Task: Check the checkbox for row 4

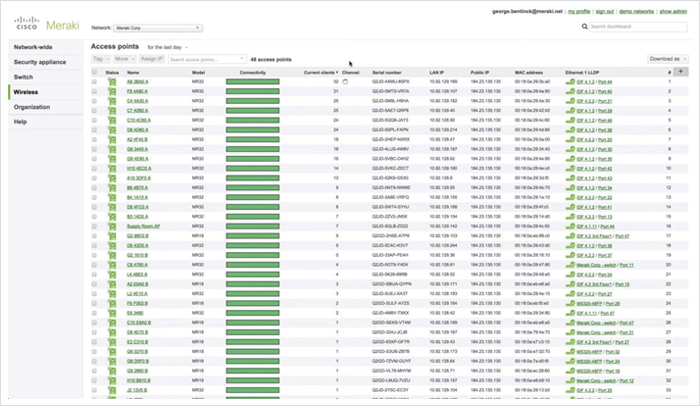Action: point(94,111)
